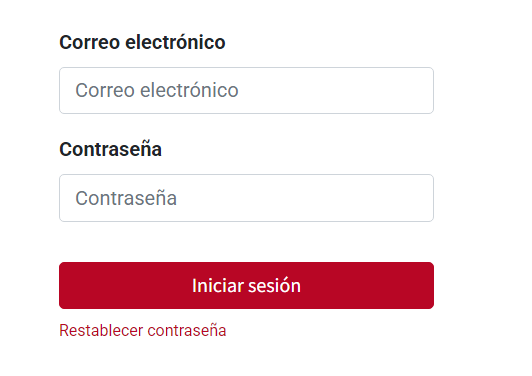
Task: Click the Correo electrónico input field
Action: [246, 90]
